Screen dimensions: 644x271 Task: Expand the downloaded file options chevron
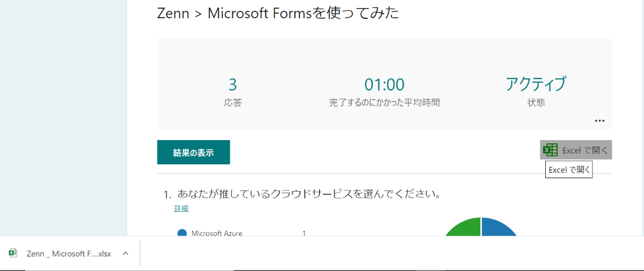click(125, 253)
